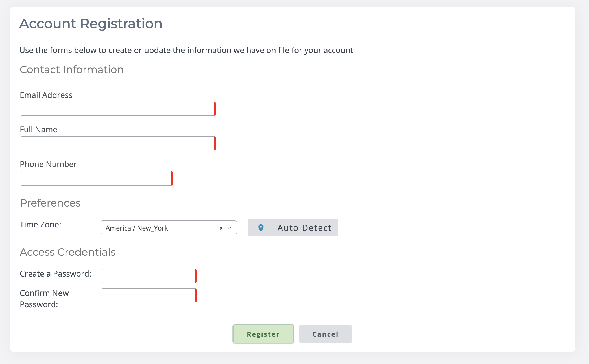Expand the Time Zone dropdown arrow
Screen dimensions: 589x364
[230, 228]
